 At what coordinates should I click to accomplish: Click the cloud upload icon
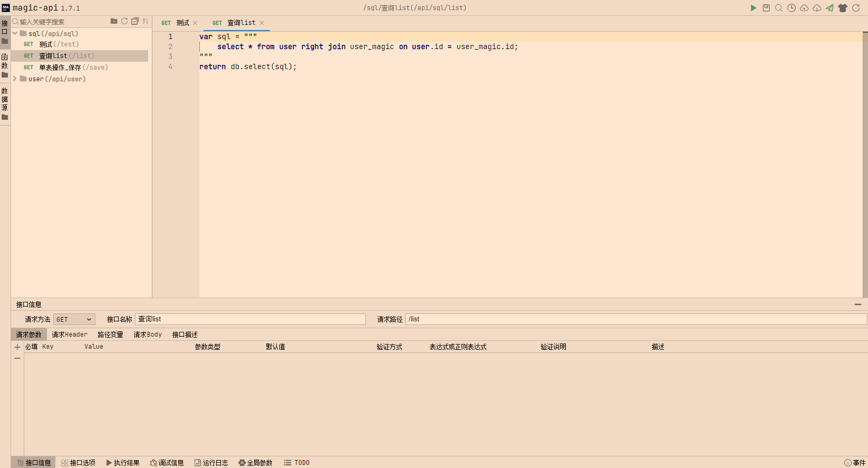tap(804, 8)
